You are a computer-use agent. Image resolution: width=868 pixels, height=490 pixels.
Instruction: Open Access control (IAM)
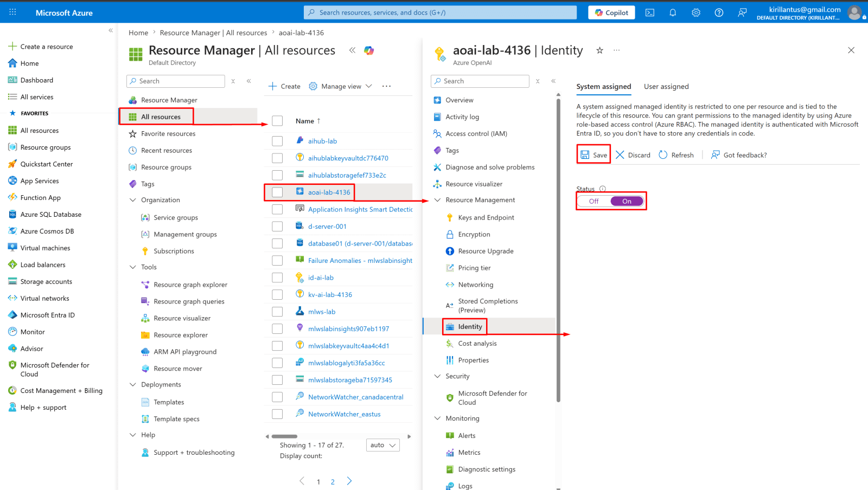pyautogui.click(x=476, y=134)
